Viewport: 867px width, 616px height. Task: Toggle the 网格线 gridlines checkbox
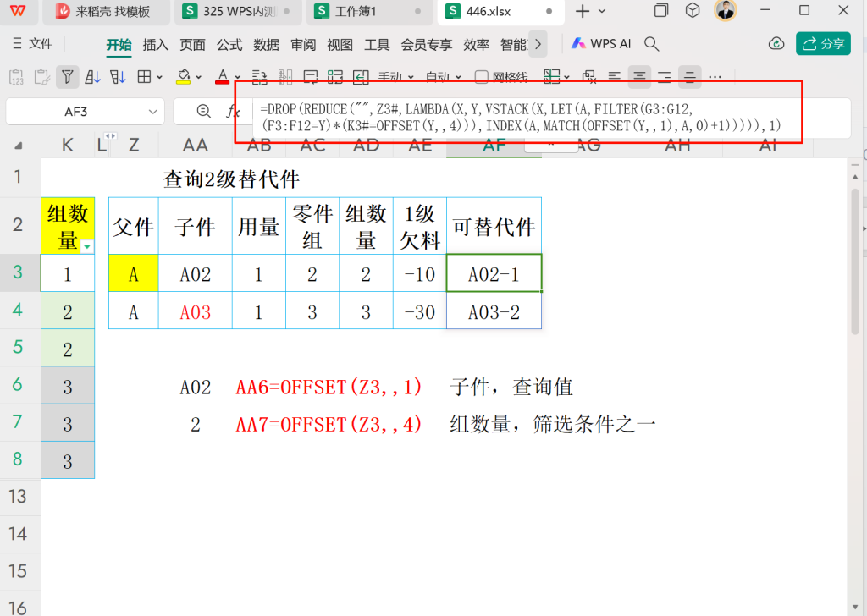point(482,77)
